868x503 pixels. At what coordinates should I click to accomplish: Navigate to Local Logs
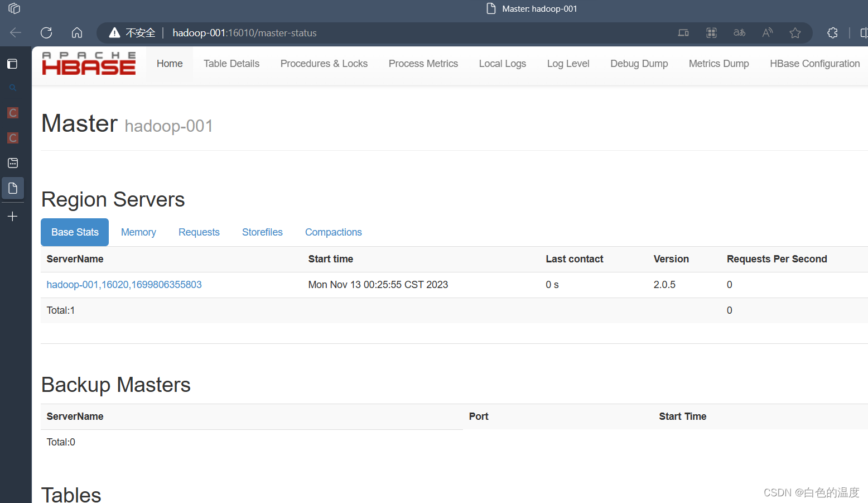coord(502,63)
